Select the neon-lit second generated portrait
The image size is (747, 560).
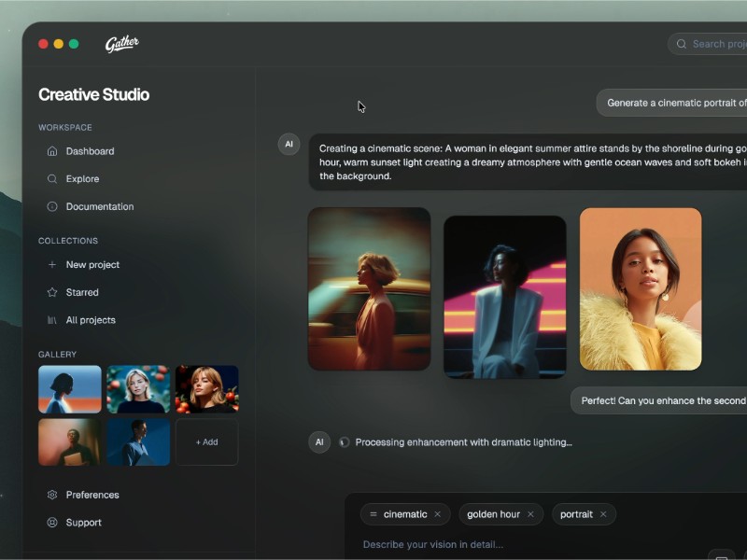(x=504, y=290)
